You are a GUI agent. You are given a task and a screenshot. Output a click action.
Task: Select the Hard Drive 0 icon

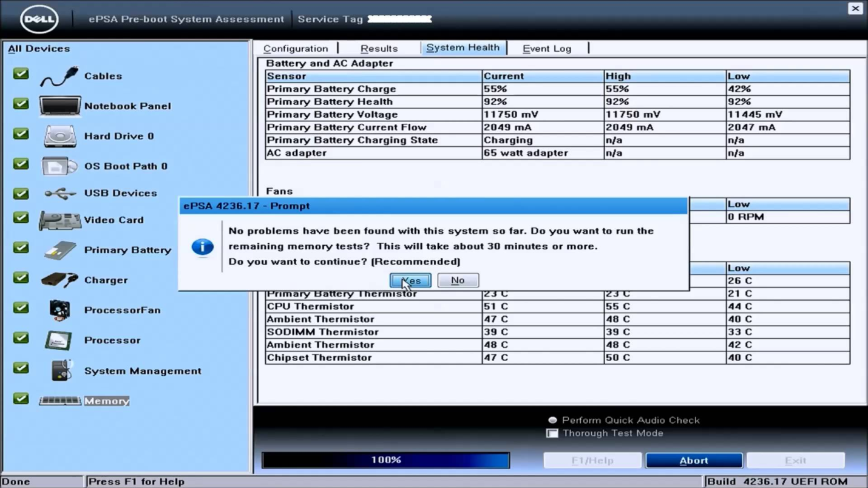(x=58, y=135)
